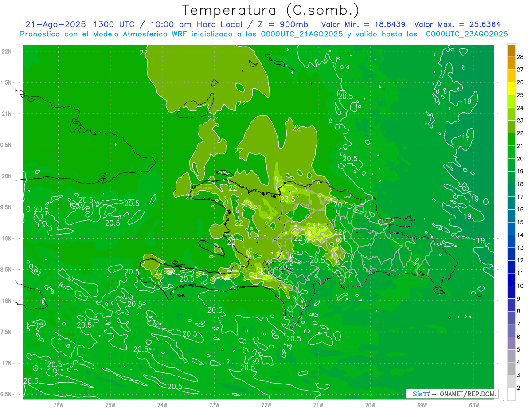The image size is (532, 411).
Task: Click the 9.5N latitude axis label
Action: (x=7, y=207)
